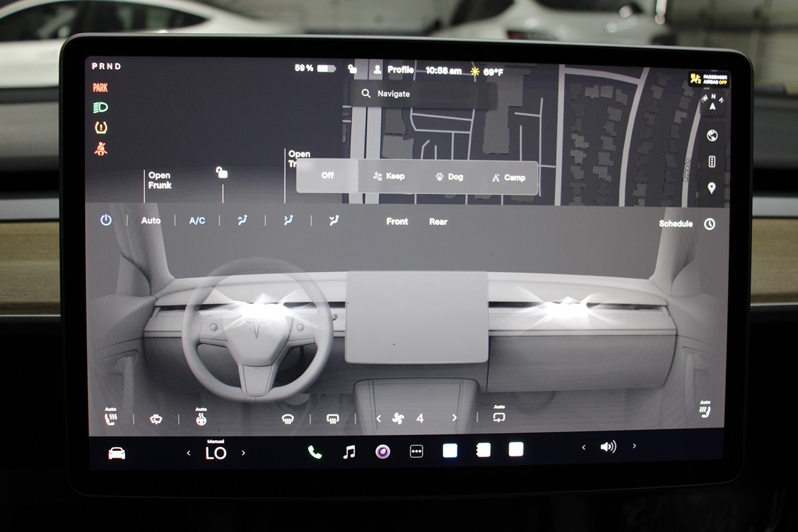Lower temperature using left arrow by LO
This screenshot has width=798, height=532.
188,453
